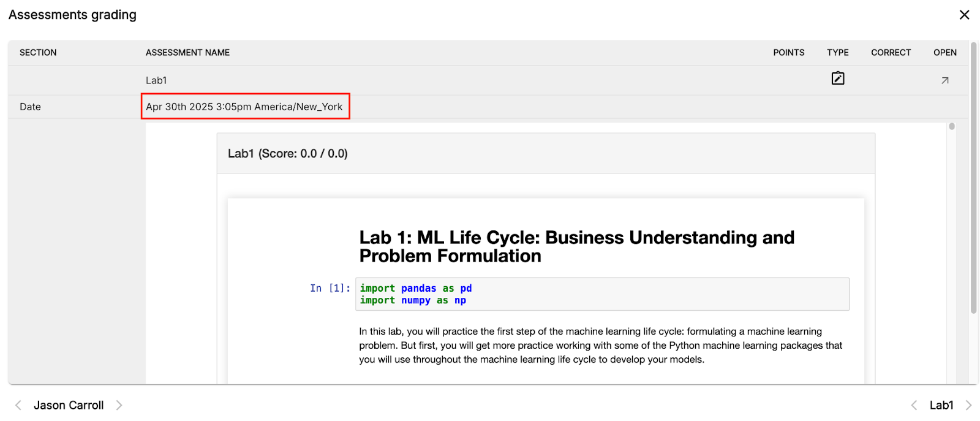
Task: Go to previous student chevron
Action: coord(18,405)
